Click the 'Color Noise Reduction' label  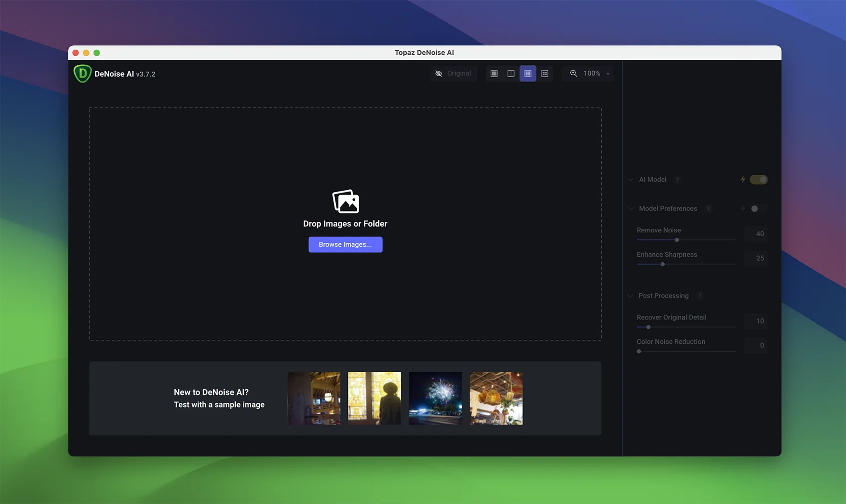coord(671,341)
